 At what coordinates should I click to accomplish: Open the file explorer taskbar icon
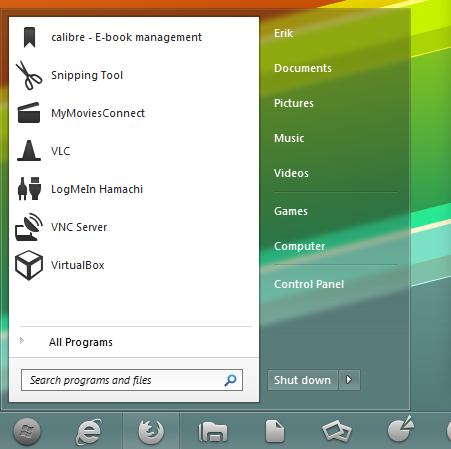[213, 432]
